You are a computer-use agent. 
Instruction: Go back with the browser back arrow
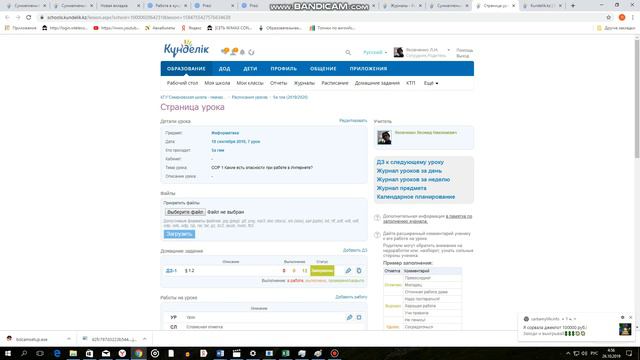[x=7, y=18]
